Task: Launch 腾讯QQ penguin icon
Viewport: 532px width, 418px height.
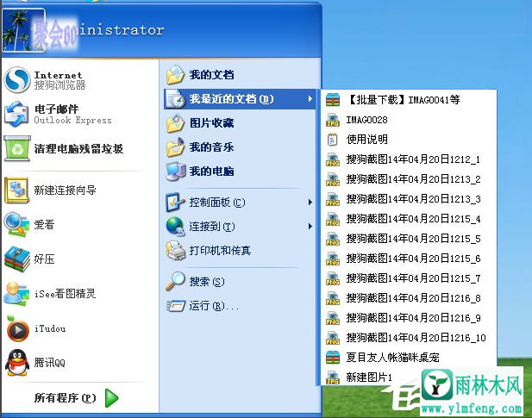Action: tap(16, 363)
